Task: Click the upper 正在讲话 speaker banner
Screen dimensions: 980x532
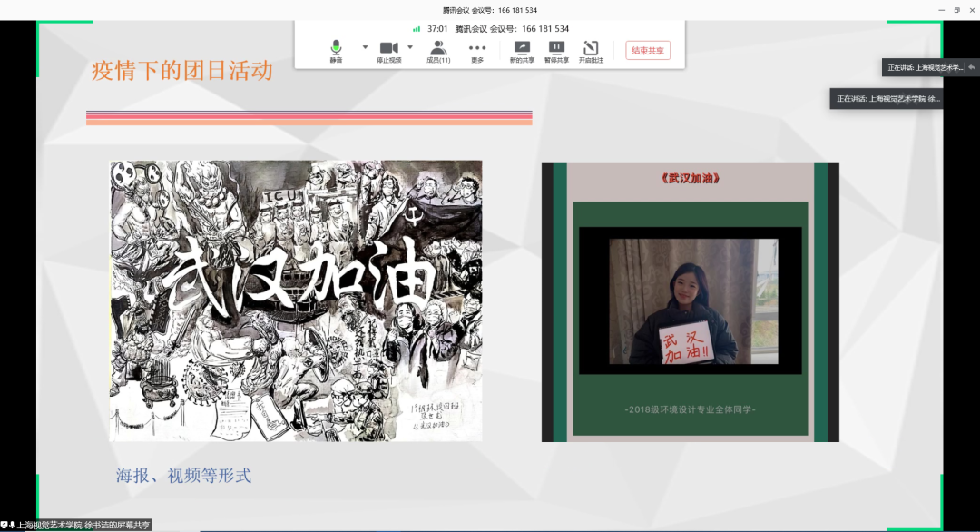Action: point(924,68)
